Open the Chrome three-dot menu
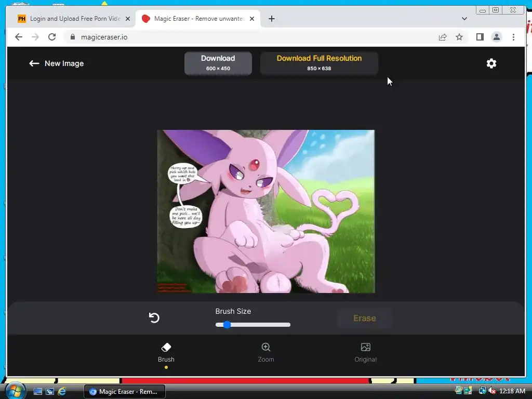This screenshot has width=532, height=399. 513,37
